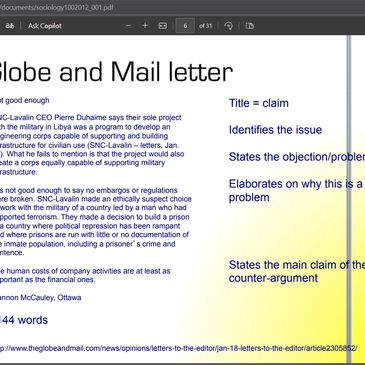Click the 'counter-argument' annotation text
365x365 pixels.
pos(273,278)
